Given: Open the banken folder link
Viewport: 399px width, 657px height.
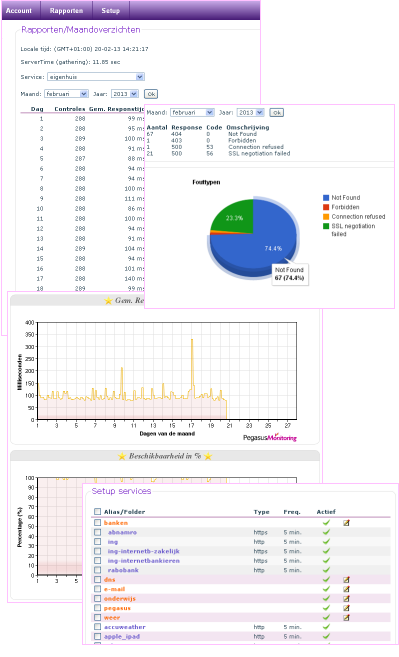Looking at the screenshot, I should 116,523.
